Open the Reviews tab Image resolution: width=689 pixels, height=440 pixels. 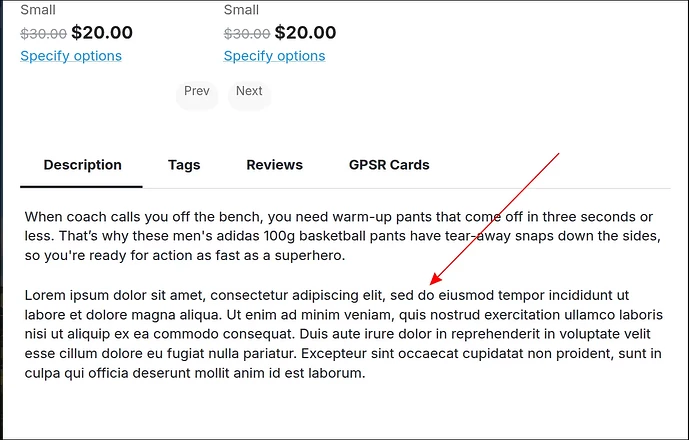pos(274,165)
